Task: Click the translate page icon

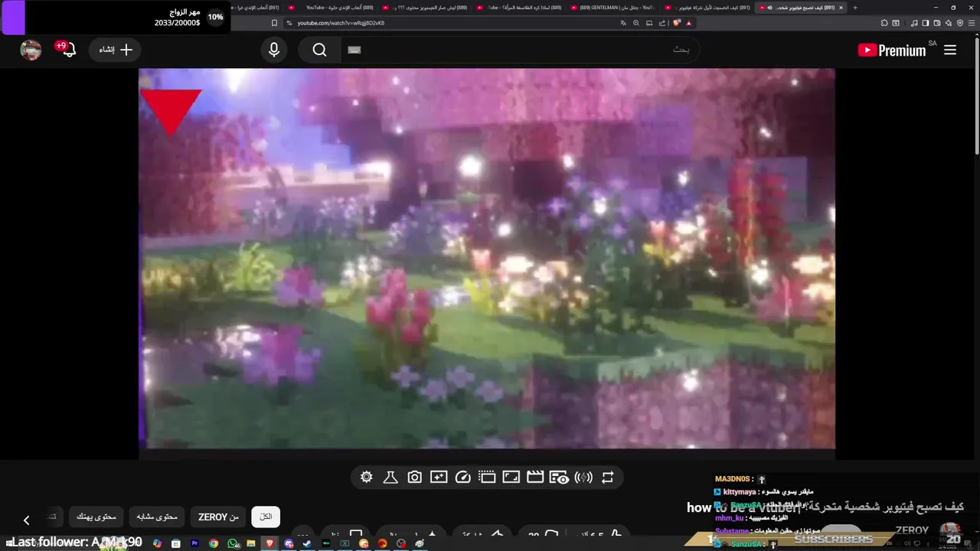Action: pos(623,23)
